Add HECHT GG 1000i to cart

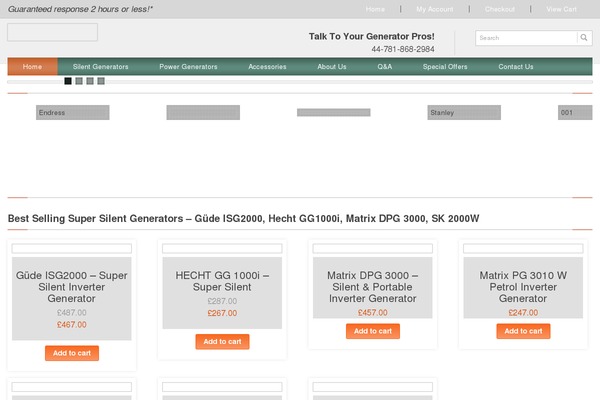click(222, 341)
